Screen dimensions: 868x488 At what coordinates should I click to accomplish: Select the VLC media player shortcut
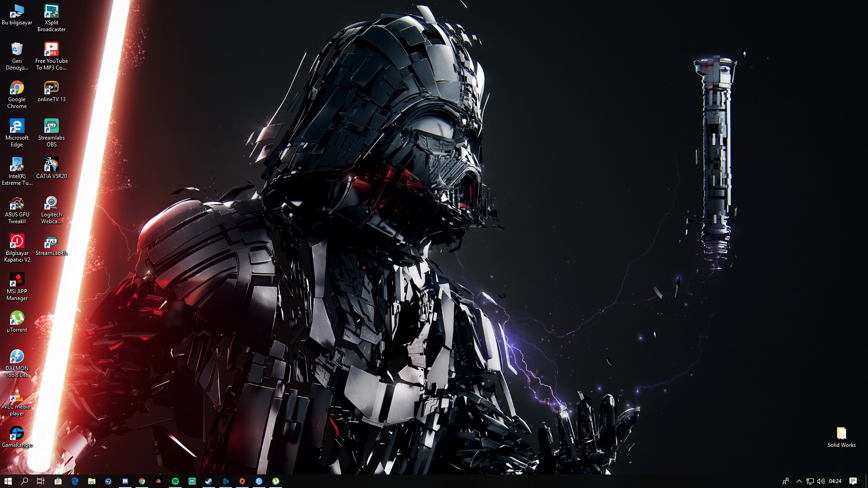(x=17, y=396)
